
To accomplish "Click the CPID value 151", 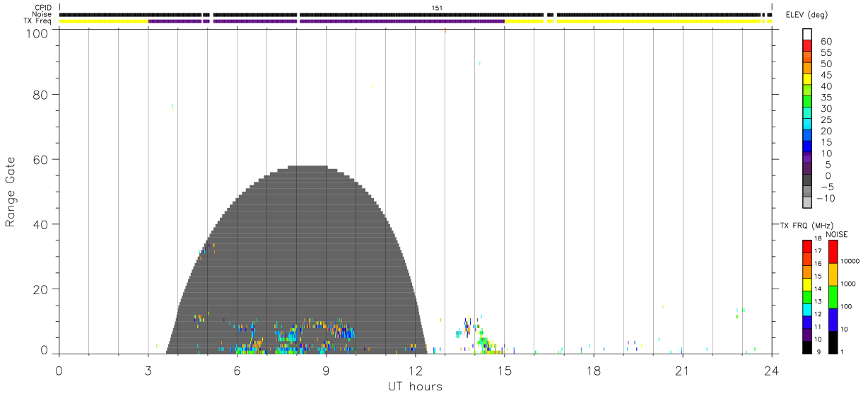I will pos(437,8).
